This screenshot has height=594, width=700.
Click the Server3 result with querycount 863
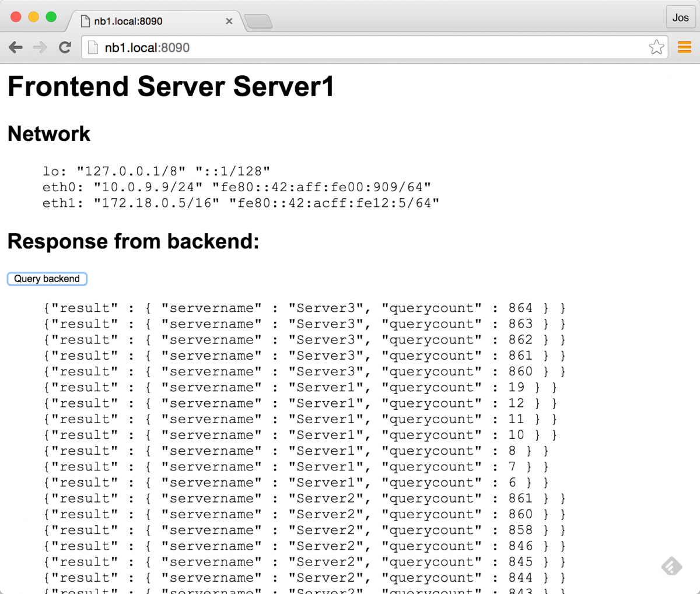tap(304, 324)
